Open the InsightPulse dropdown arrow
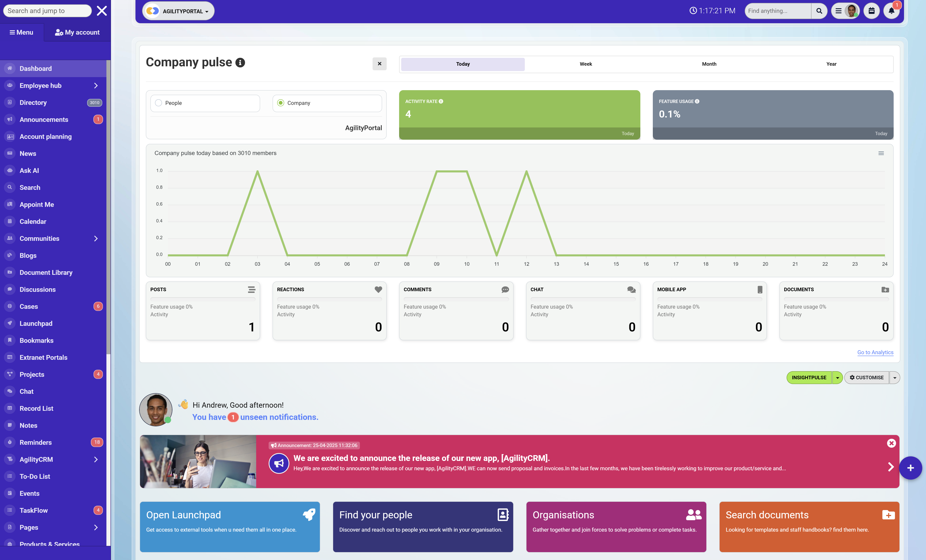Viewport: 926px width, 560px height. (x=837, y=377)
